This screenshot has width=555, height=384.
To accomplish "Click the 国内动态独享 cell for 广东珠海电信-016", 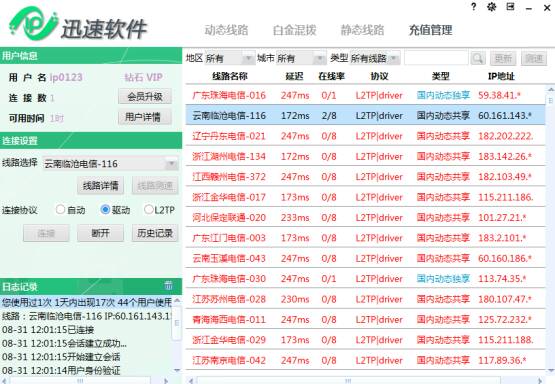I will click(443, 95).
